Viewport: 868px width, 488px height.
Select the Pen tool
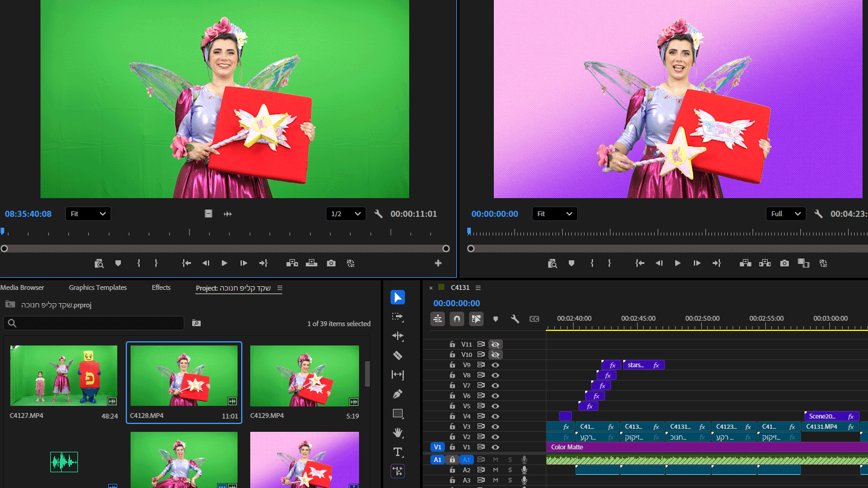(397, 394)
